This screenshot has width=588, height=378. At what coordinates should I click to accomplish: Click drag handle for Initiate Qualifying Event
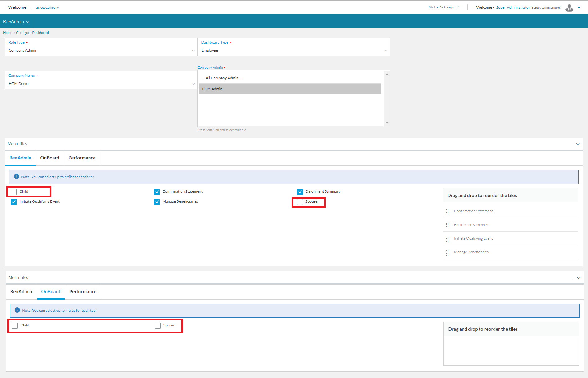tap(447, 239)
